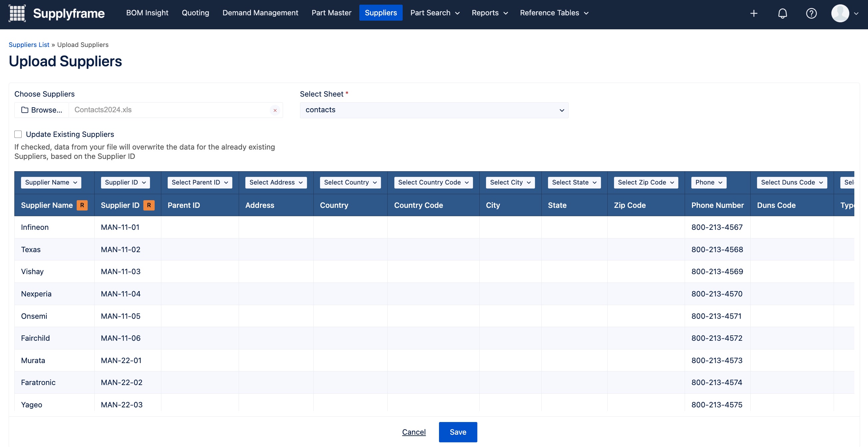Open the Reports menu
The width and height of the screenshot is (868, 447).
[x=490, y=13]
